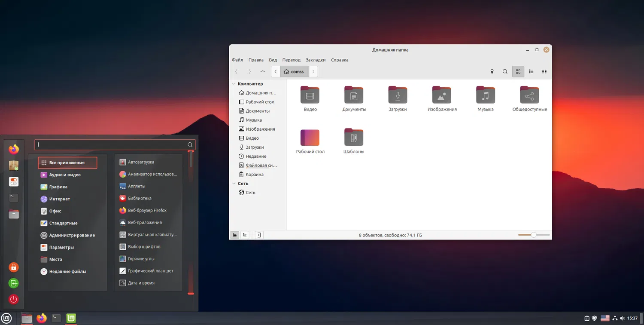Click the orange Lock Screen icon in menu

click(x=14, y=267)
